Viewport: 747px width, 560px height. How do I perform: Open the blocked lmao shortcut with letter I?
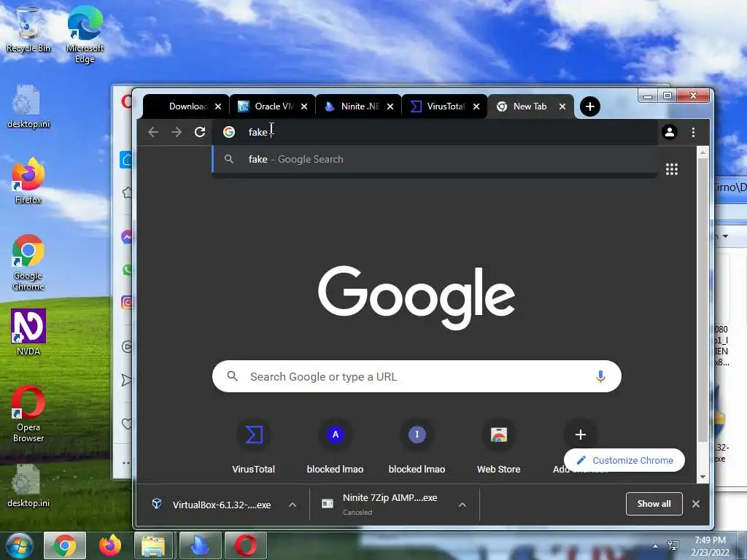pyautogui.click(x=417, y=446)
